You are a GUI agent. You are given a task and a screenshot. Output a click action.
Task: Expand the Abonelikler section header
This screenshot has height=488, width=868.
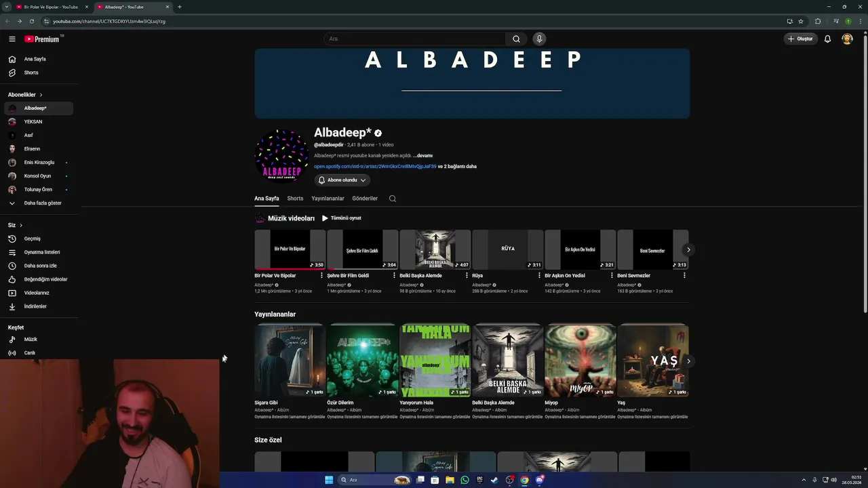[x=25, y=95]
